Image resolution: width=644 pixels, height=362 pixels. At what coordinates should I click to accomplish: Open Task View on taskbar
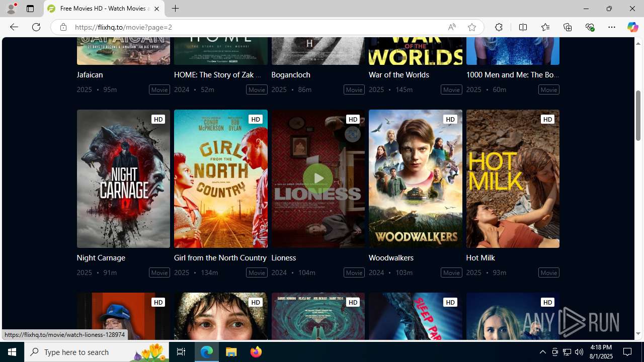tap(181, 352)
